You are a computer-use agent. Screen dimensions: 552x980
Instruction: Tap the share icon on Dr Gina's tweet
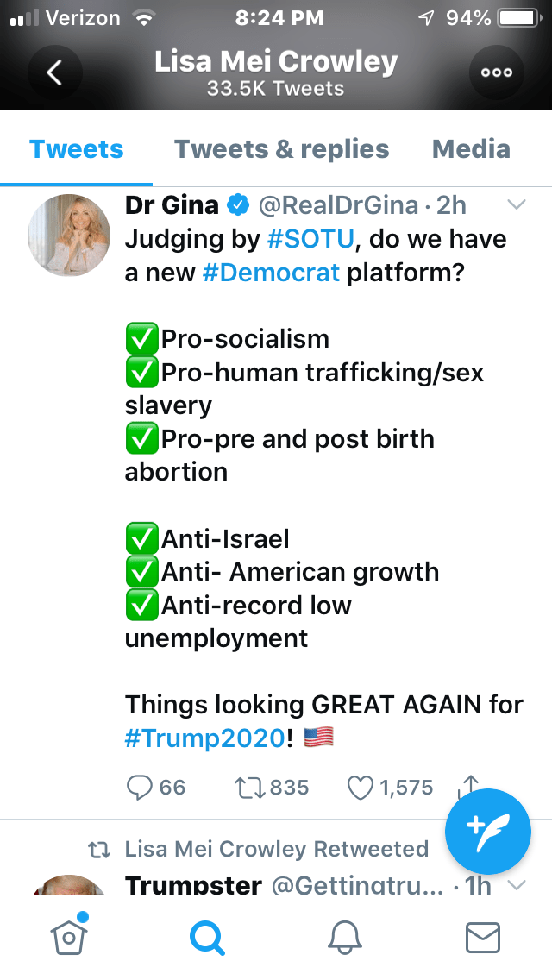pos(468,785)
